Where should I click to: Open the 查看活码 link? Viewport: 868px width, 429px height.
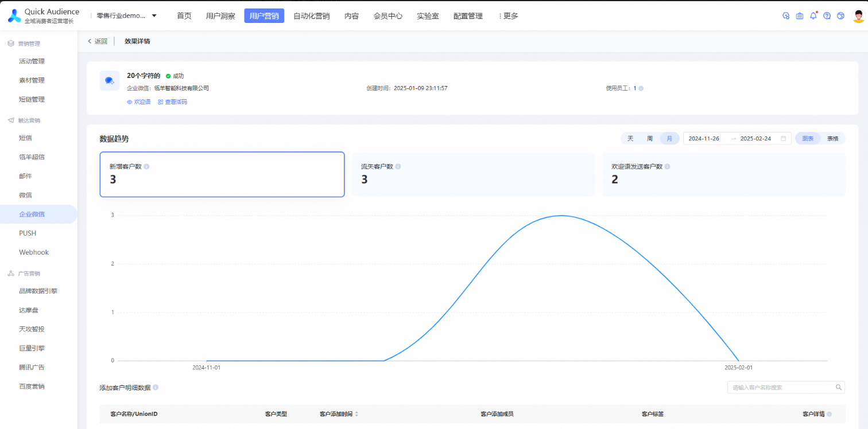coord(172,102)
